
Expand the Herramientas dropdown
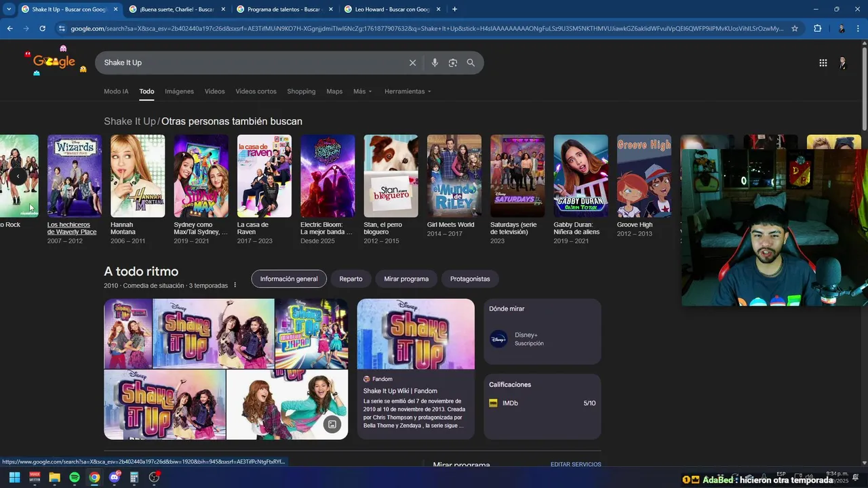(x=408, y=91)
